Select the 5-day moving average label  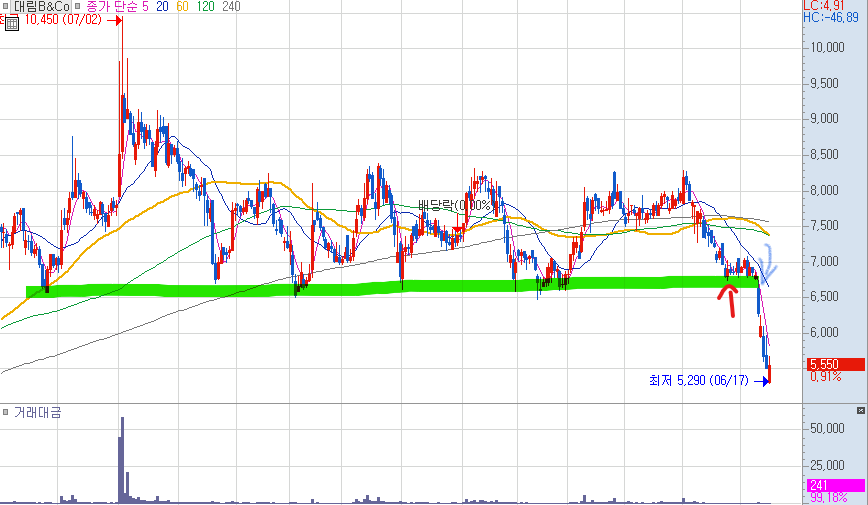click(x=145, y=7)
